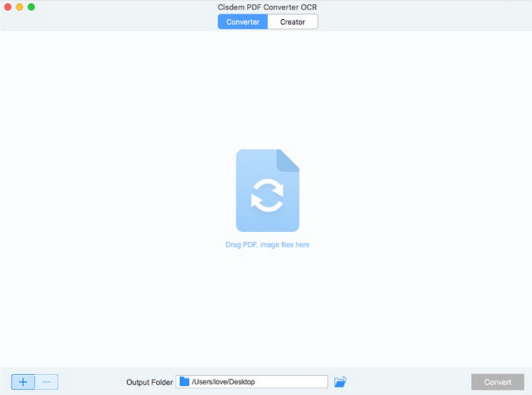Maximize window using the green button
Viewport: 532px width, 395px height.
pos(31,7)
